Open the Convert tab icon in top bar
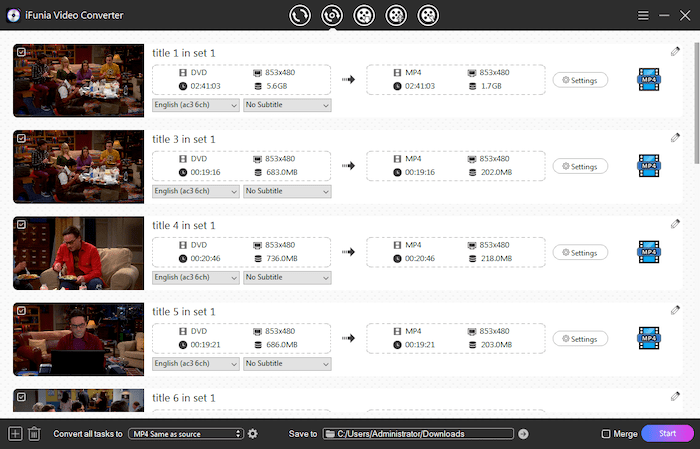Image resolution: width=700 pixels, height=449 pixels. pos(300,15)
